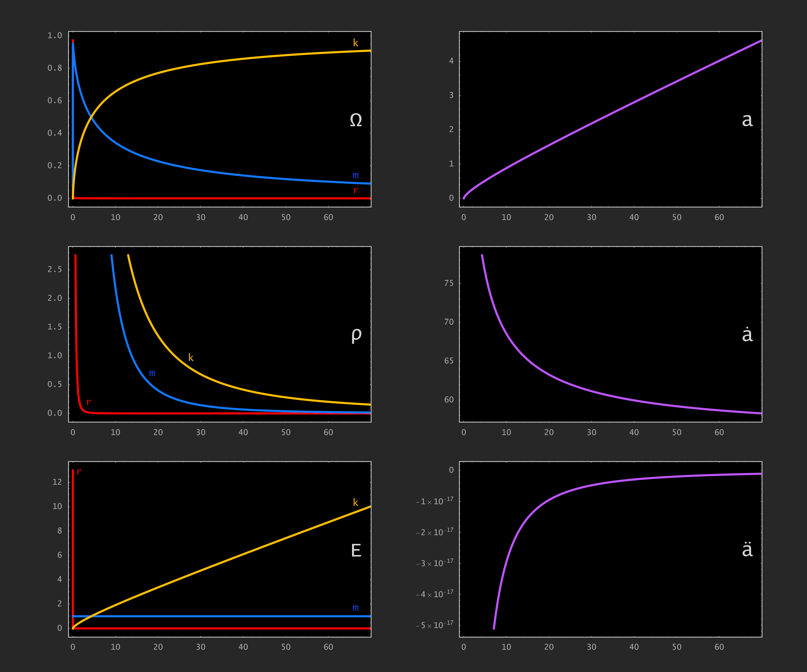807x672 pixels.
Task: Click the yellow k label in ρ plot
Action: [191, 357]
